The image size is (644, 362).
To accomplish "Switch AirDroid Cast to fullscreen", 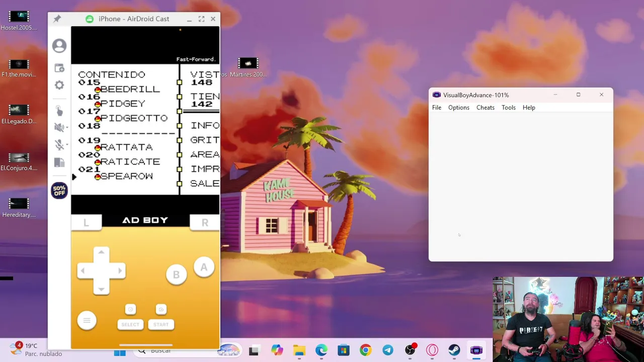I will tap(201, 19).
